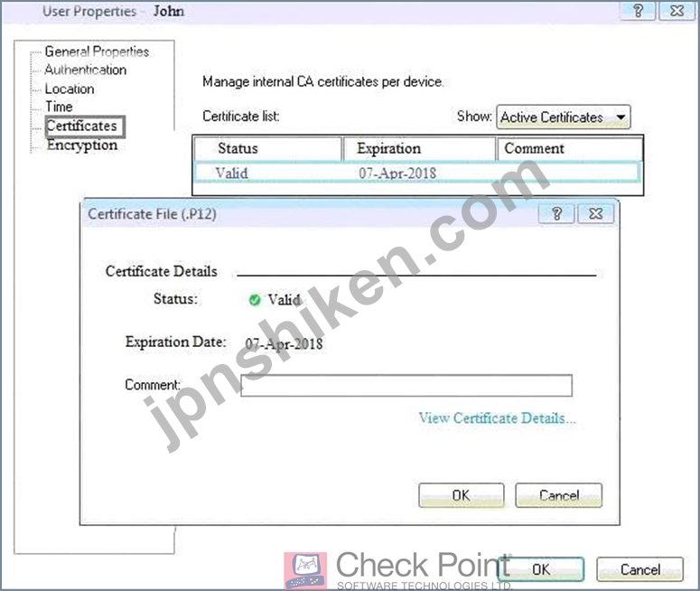The image size is (700, 591).
Task: Click the Comment column header
Action: tap(569, 149)
